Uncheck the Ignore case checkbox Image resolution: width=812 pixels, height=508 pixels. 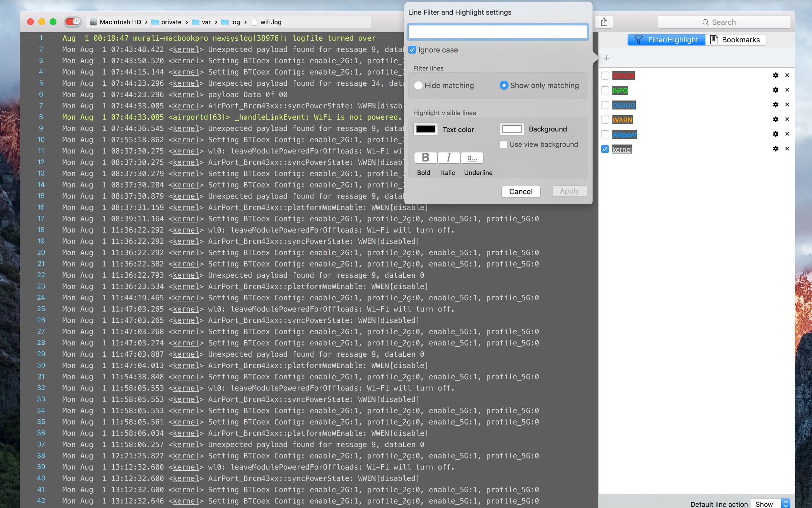coord(412,50)
